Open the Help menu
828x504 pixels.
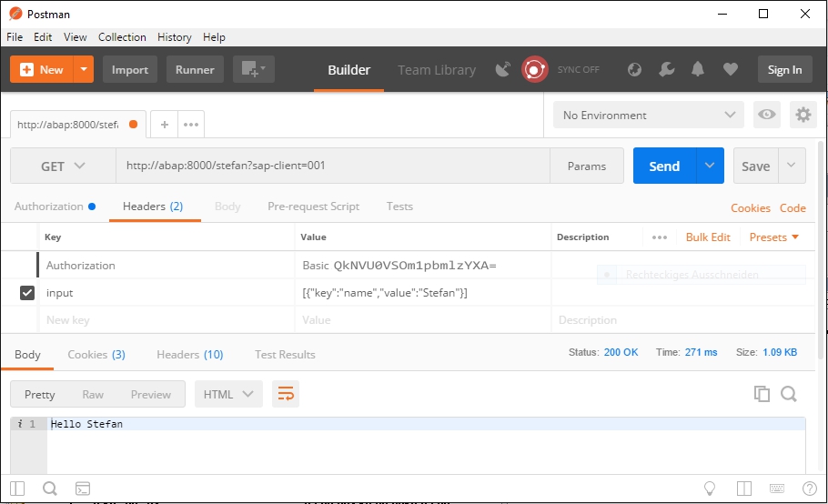pos(214,37)
